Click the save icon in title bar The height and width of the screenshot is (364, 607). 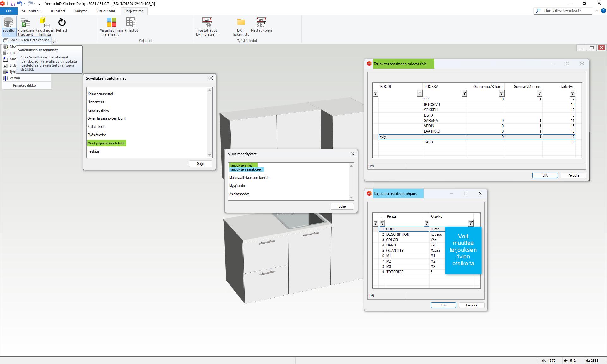click(13, 4)
